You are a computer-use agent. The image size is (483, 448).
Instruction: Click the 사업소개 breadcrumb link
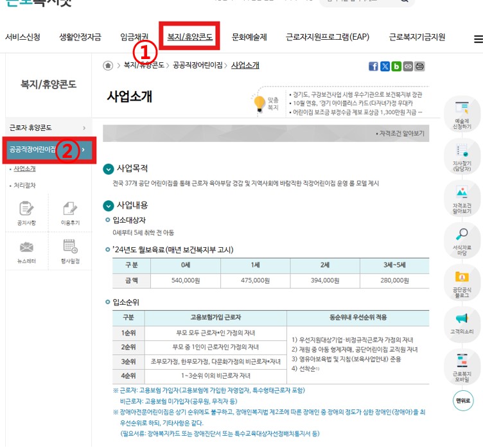245,65
